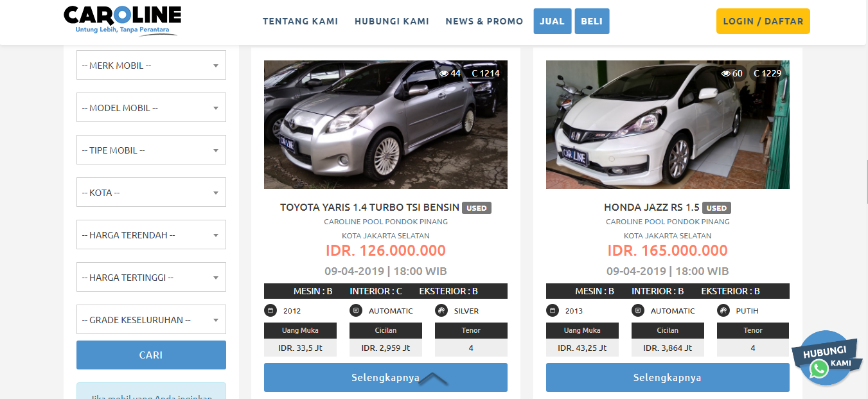Image resolution: width=868 pixels, height=399 pixels.
Task: Select the HARGA TERTINGGI dropdown
Action: tap(151, 277)
